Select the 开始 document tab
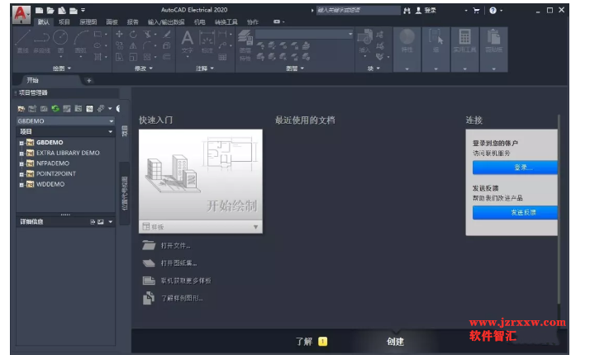Screen dimensions: 590x364 click(33, 80)
